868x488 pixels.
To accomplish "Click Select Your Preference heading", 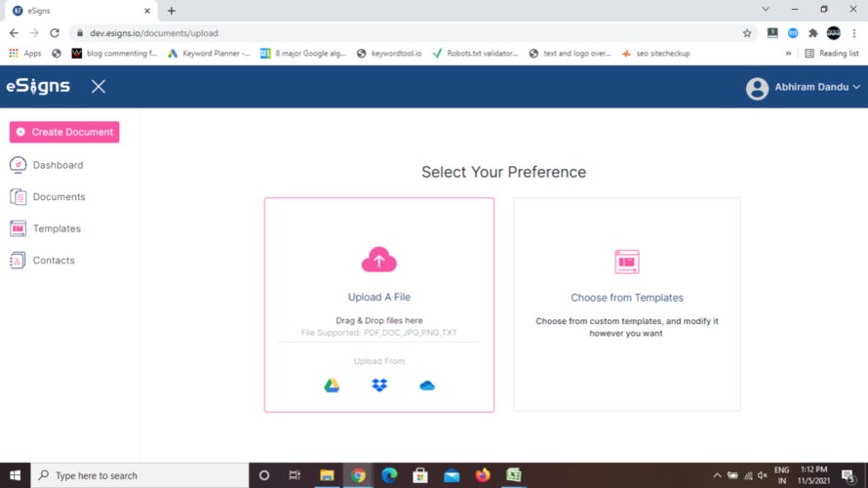I will pos(504,172).
